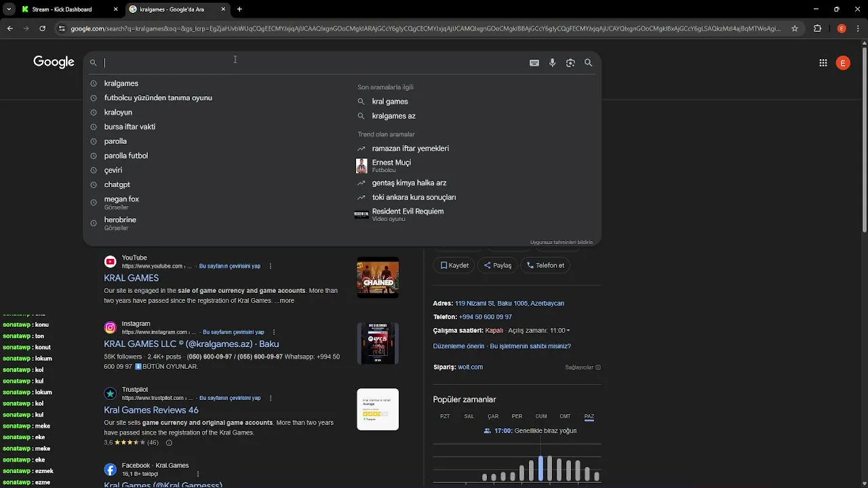Click the Trustpilot result thumbnail
868x488 pixels.
(378, 409)
